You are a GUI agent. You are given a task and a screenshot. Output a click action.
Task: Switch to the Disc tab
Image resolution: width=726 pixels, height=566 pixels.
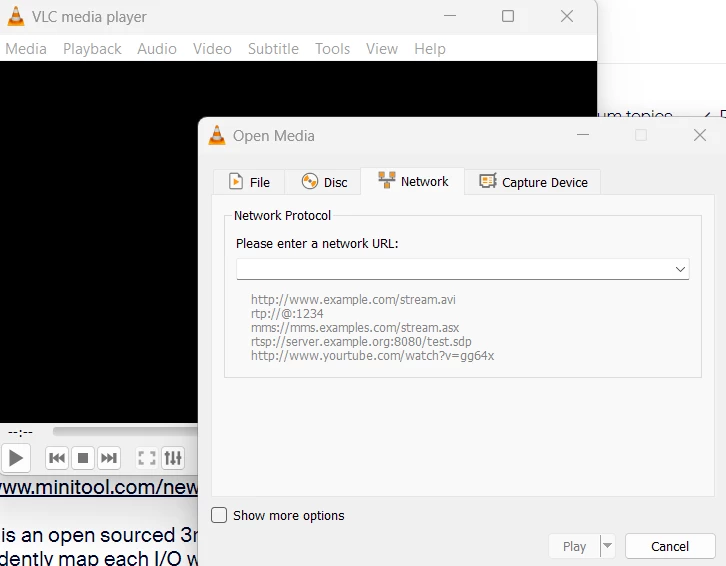[324, 182]
